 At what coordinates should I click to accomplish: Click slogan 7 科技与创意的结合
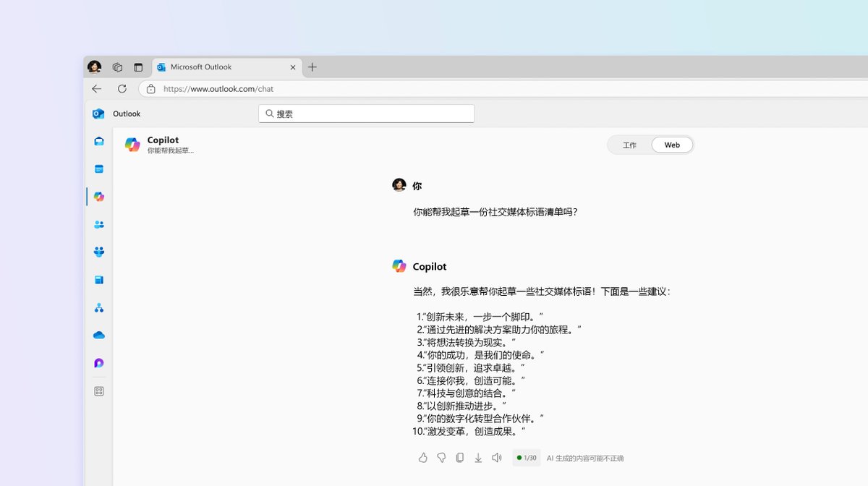(x=467, y=393)
